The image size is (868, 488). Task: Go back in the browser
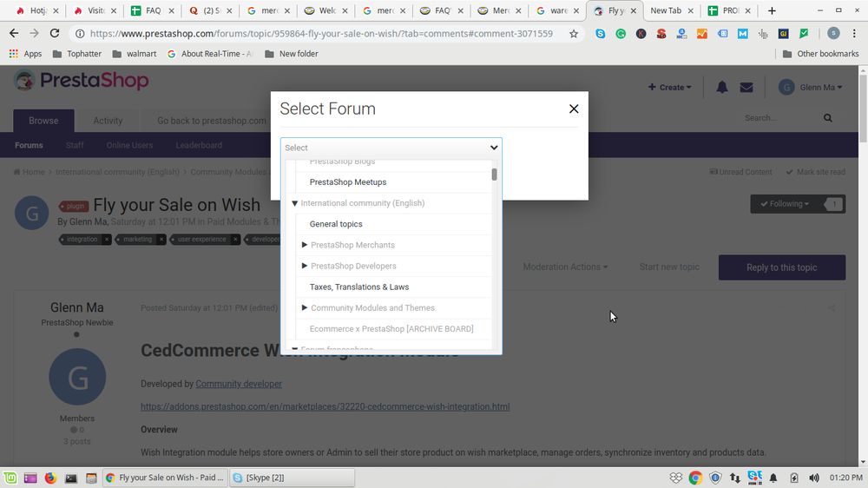[14, 33]
